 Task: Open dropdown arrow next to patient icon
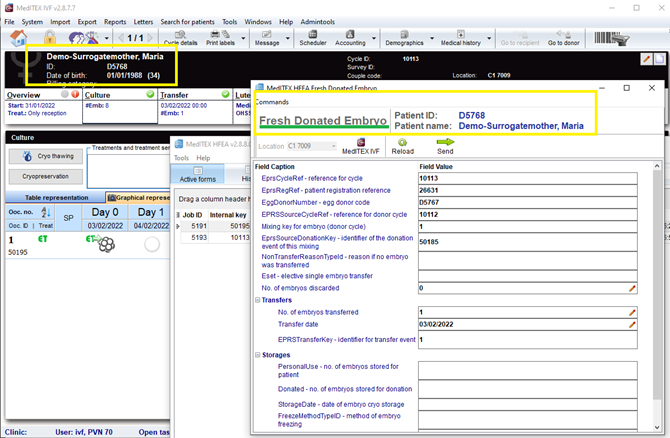[x=106, y=38]
